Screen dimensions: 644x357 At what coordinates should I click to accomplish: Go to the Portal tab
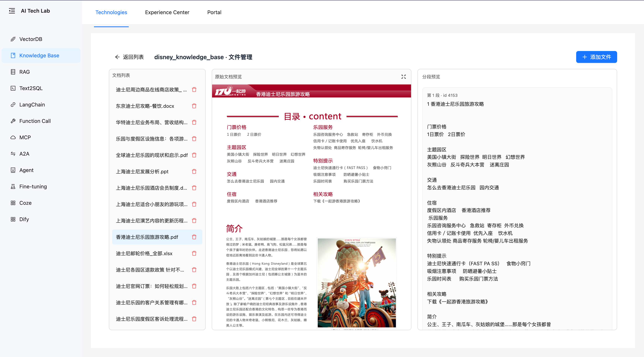point(214,12)
